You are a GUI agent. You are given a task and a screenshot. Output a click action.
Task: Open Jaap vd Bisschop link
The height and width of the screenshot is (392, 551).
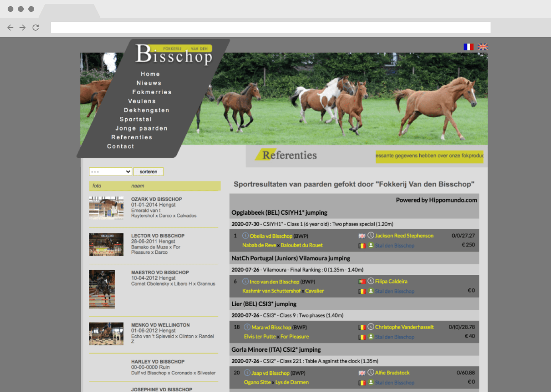click(x=271, y=373)
